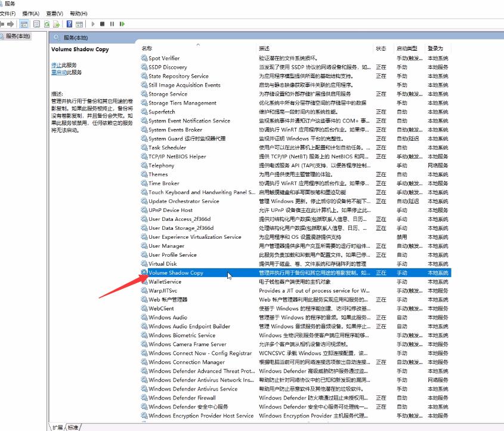The image size is (504, 431).
Task: Click the gear icon beside WarpJITSvc
Action: pos(144,291)
